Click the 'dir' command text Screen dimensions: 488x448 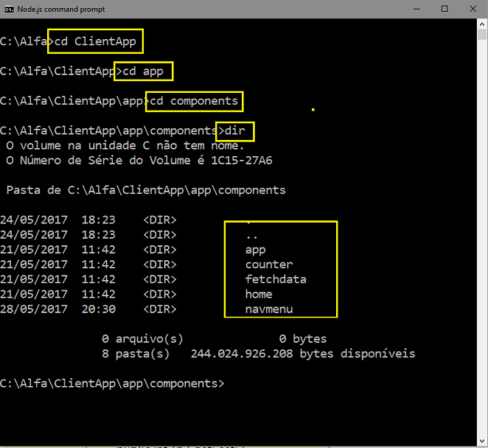(x=235, y=130)
